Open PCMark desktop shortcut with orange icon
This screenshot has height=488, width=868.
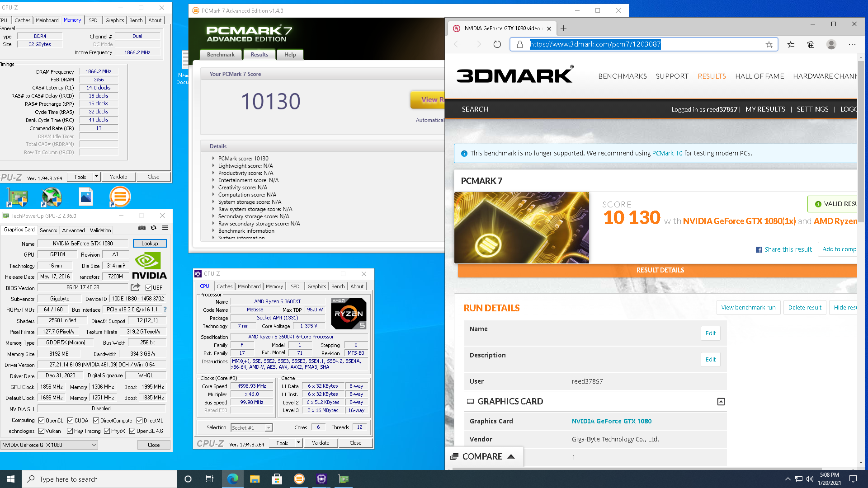pyautogui.click(x=120, y=197)
